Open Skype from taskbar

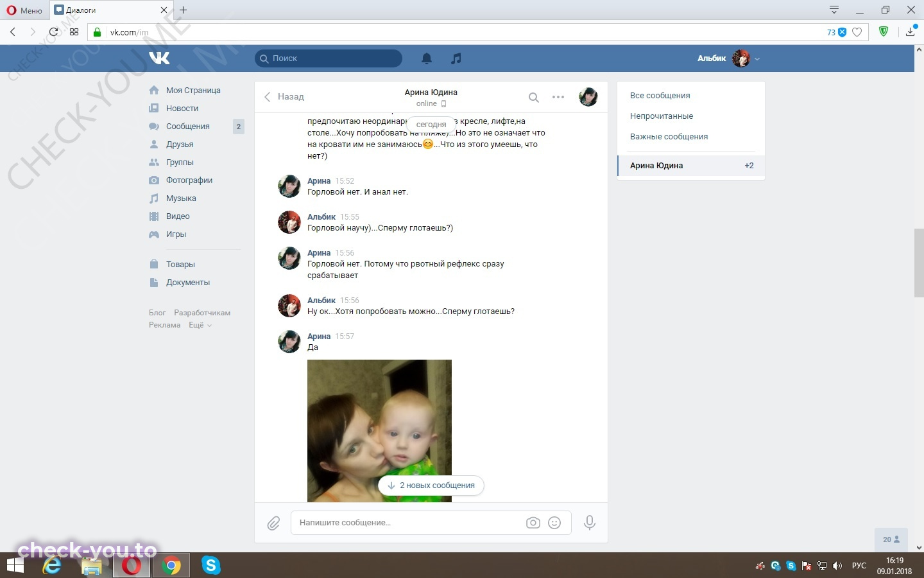tap(210, 566)
